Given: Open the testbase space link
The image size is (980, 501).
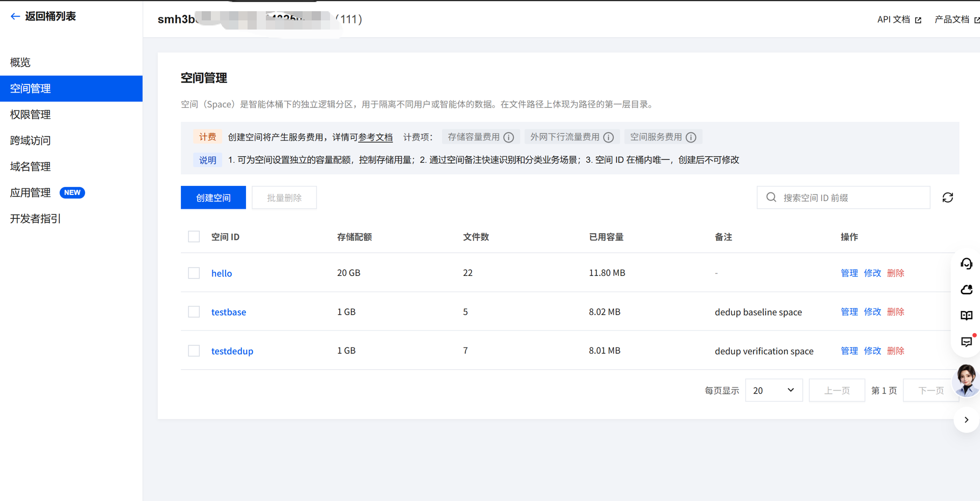Looking at the screenshot, I should coord(229,312).
